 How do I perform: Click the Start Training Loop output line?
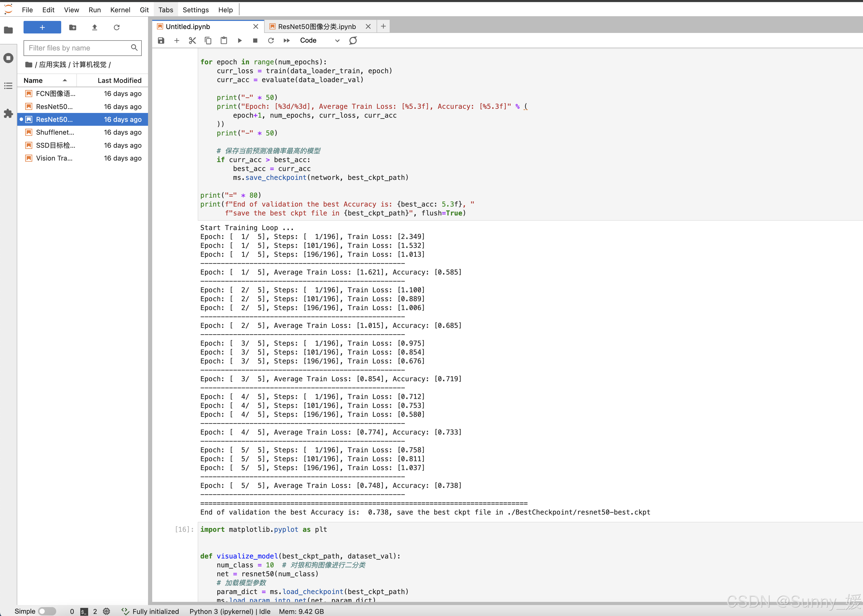(247, 227)
